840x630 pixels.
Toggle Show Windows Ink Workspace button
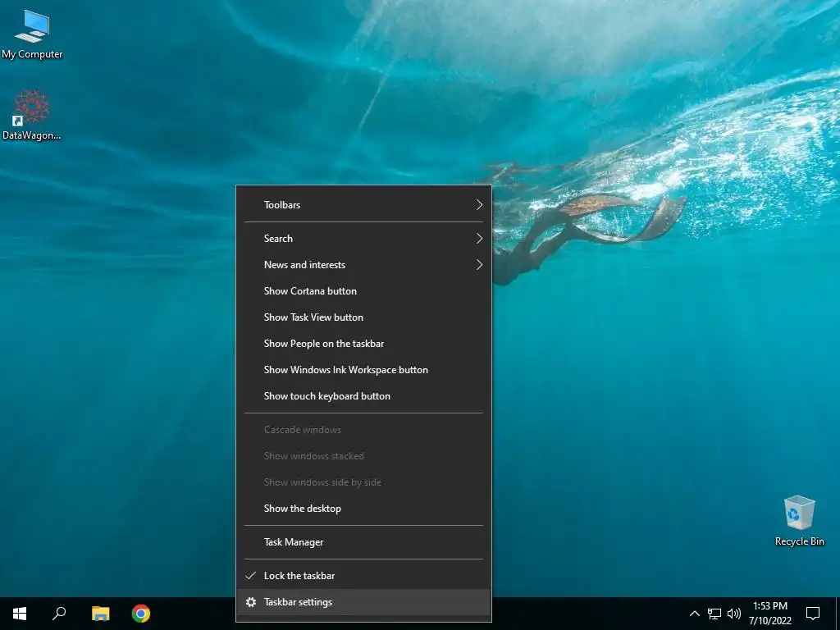[363, 370]
